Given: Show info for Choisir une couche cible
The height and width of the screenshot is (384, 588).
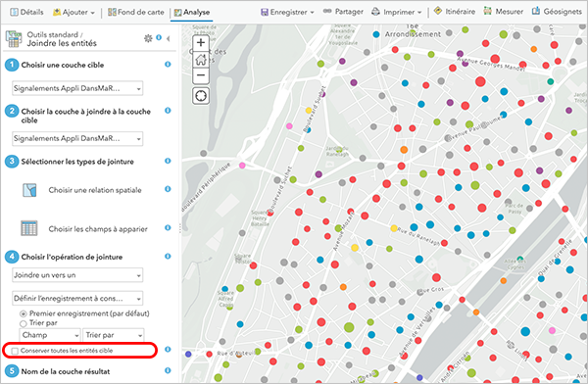Looking at the screenshot, I should point(168,64).
